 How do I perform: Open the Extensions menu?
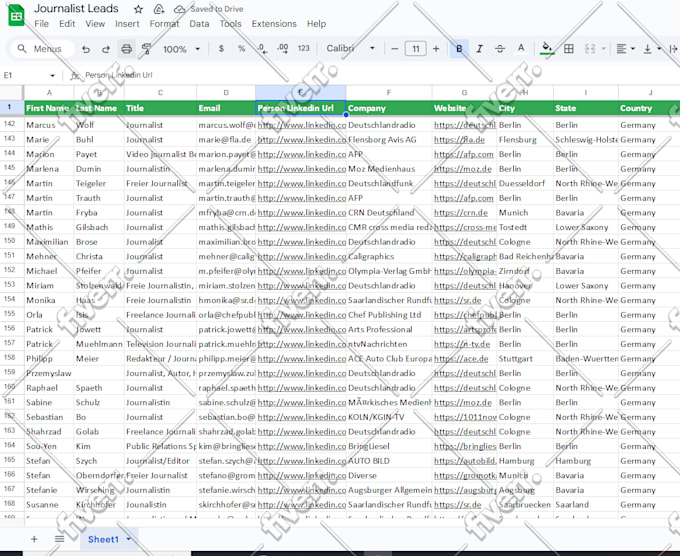274,24
